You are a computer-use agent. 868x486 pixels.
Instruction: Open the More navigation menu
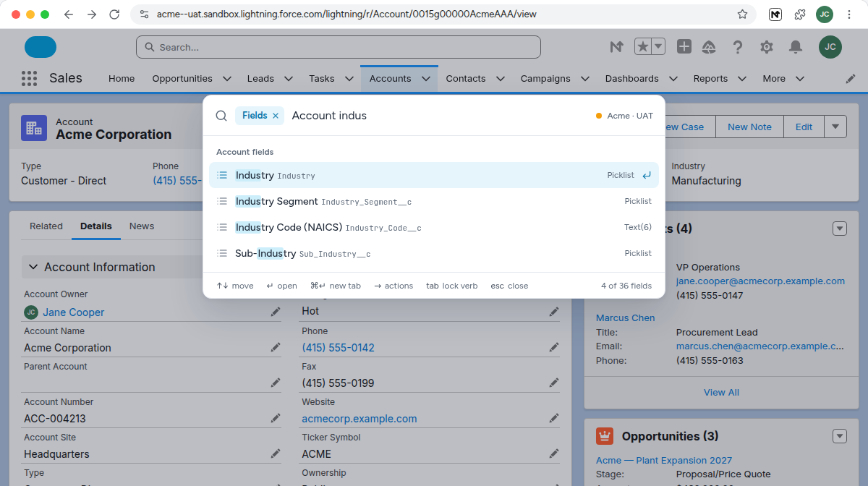tap(783, 78)
